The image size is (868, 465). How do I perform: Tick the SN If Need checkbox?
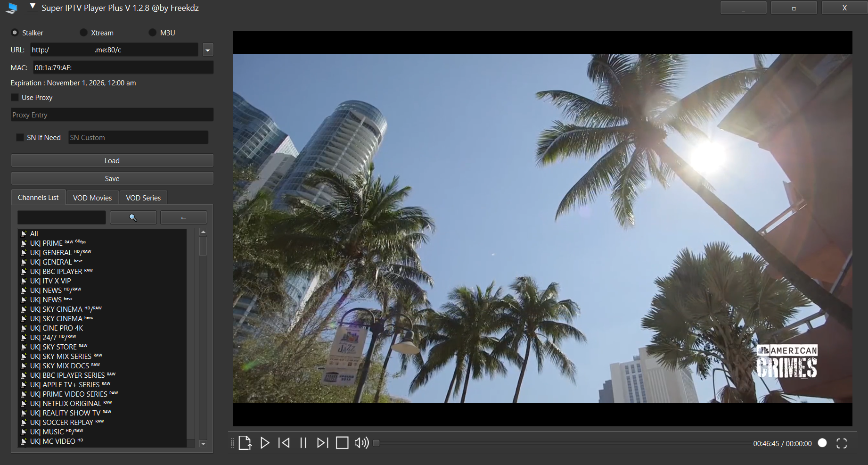(x=20, y=137)
